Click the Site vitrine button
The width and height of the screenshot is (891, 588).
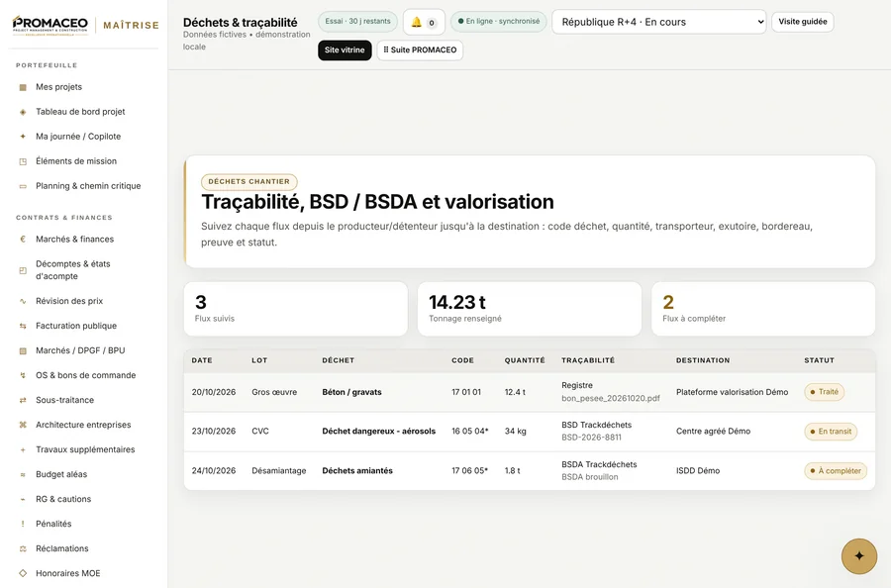coord(345,50)
